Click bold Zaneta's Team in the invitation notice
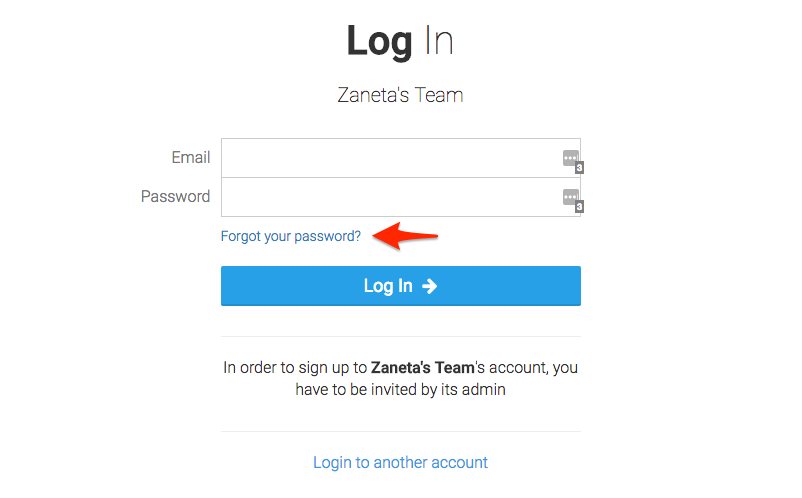This screenshot has width=802, height=498. click(422, 368)
